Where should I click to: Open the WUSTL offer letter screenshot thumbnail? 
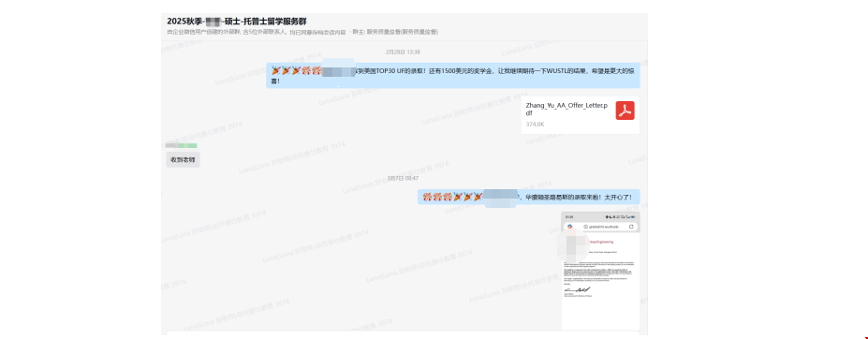coord(600,271)
